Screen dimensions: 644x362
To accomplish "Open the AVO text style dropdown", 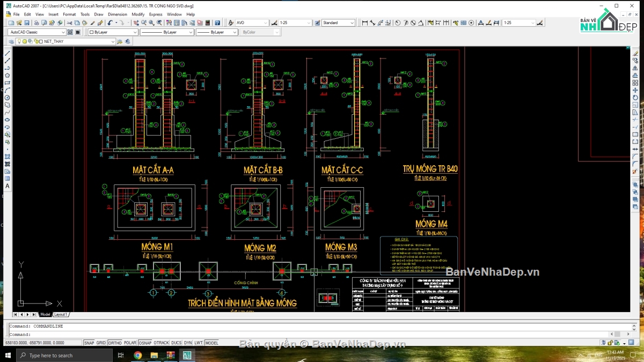I will click(252, 23).
